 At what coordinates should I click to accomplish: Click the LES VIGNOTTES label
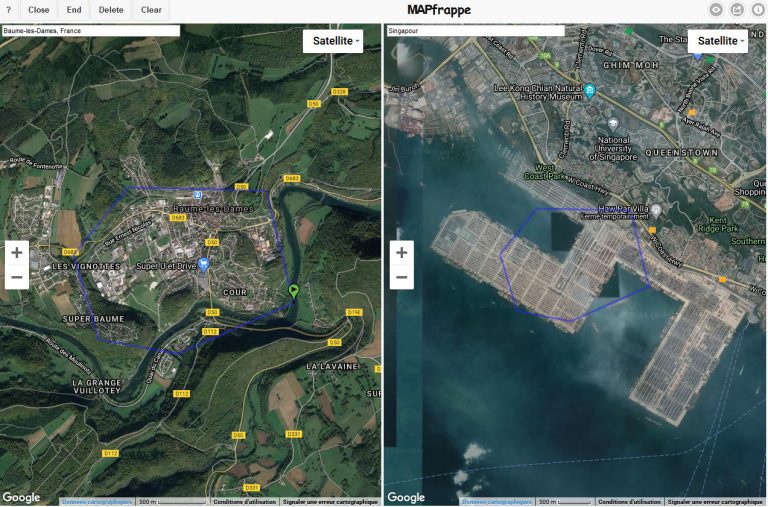click(x=86, y=266)
